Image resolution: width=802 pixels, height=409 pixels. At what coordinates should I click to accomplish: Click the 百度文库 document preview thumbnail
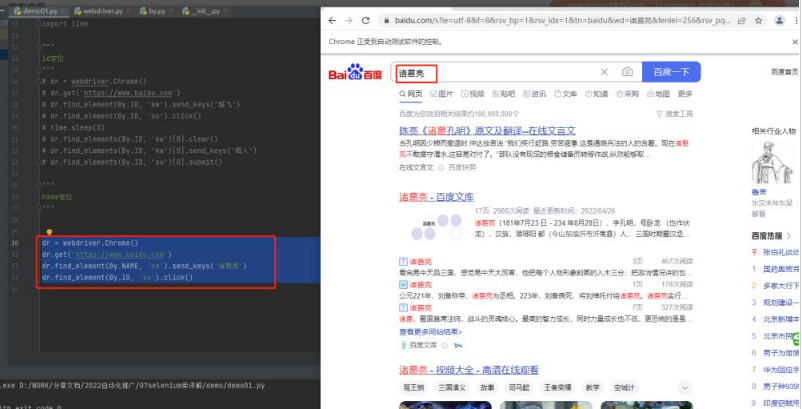pos(436,228)
